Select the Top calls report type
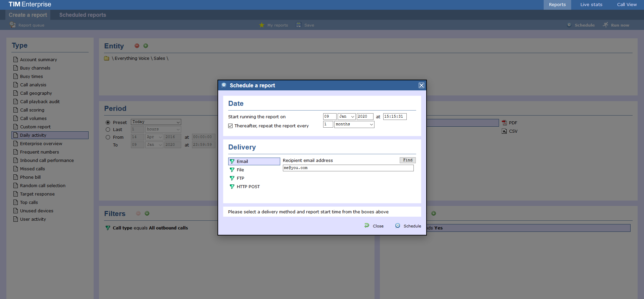 tap(29, 202)
